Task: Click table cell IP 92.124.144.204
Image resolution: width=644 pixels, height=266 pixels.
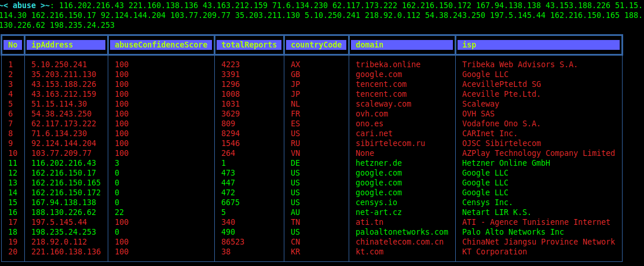Action: 64,144
